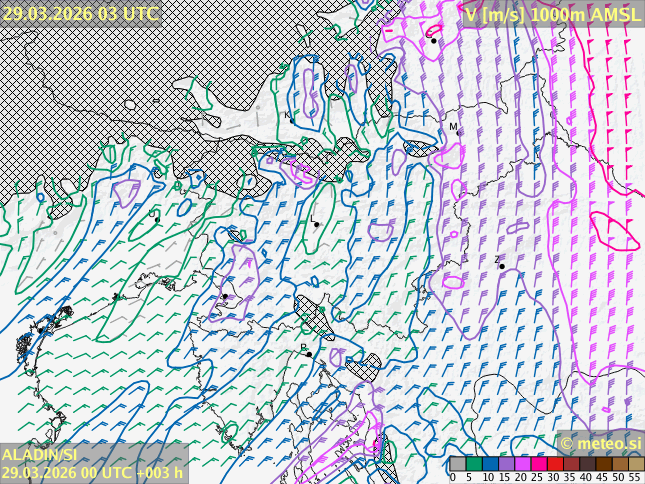Click the © meteo.si copyright link
This screenshot has width=645, height=484.
click(600, 443)
